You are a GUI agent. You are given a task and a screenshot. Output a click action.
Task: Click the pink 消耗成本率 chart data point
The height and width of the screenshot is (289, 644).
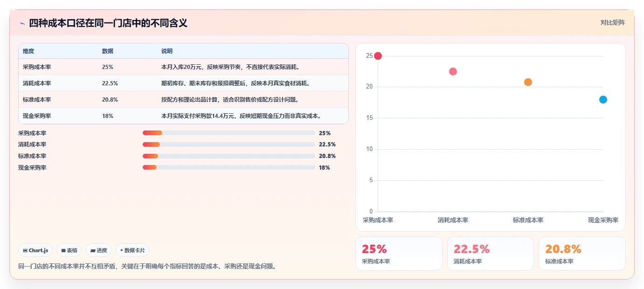click(x=453, y=71)
